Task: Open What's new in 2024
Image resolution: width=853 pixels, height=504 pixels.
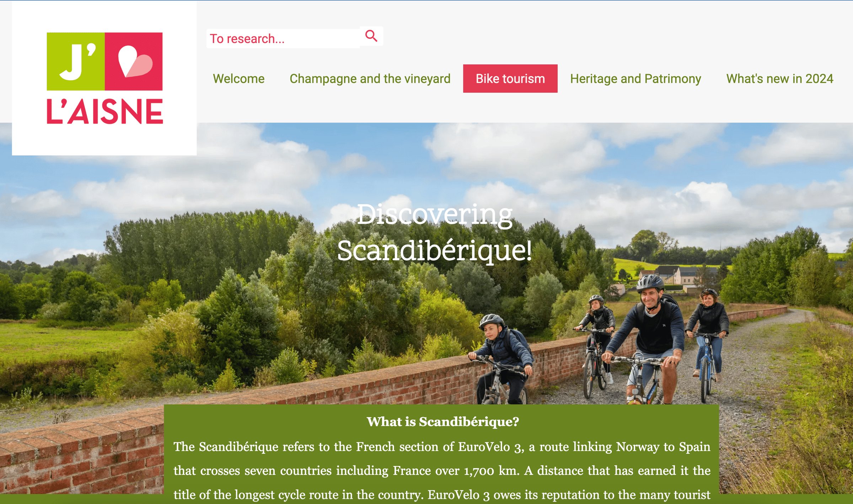Action: [x=779, y=78]
